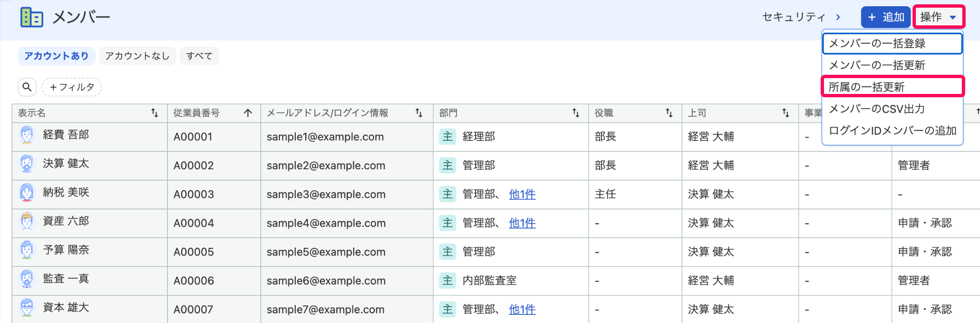The height and width of the screenshot is (323, 980).
Task: Click 主 badge beside 経理部
Action: pyautogui.click(x=447, y=137)
